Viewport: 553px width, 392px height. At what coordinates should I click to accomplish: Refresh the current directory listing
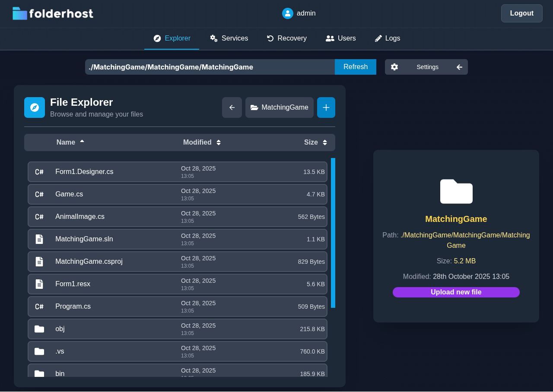(355, 67)
